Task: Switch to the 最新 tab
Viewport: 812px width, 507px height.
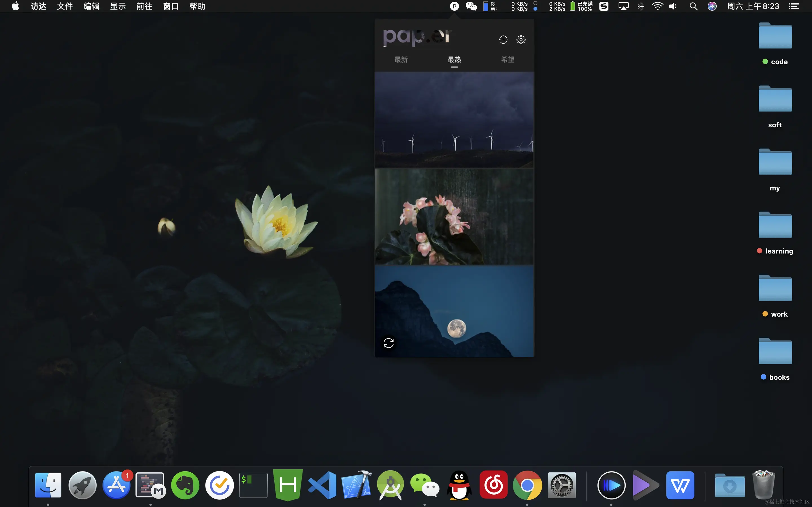Action: click(x=401, y=60)
